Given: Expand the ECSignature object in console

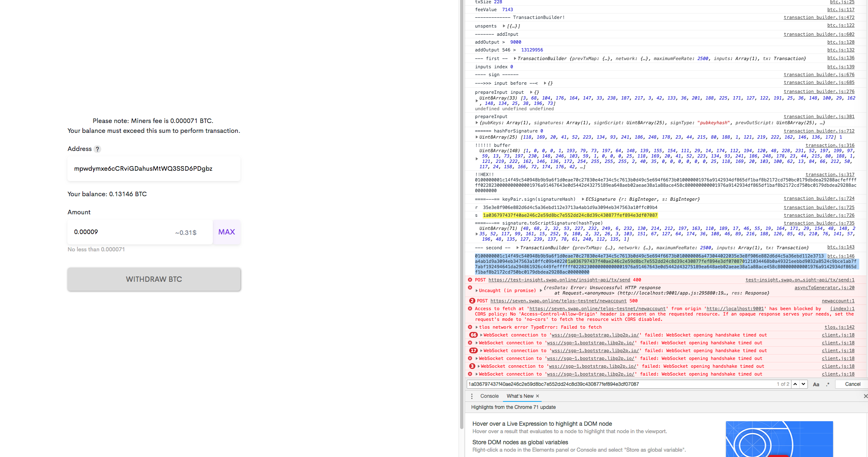Looking at the screenshot, I should (x=582, y=199).
